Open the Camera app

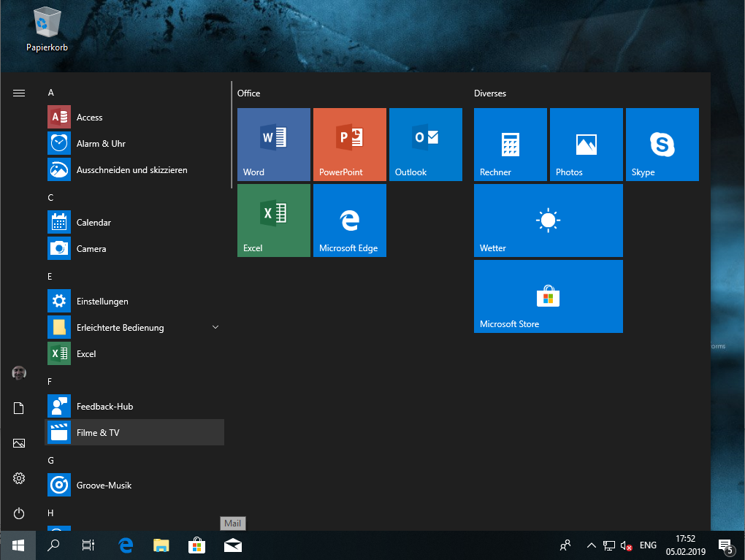tap(134, 249)
